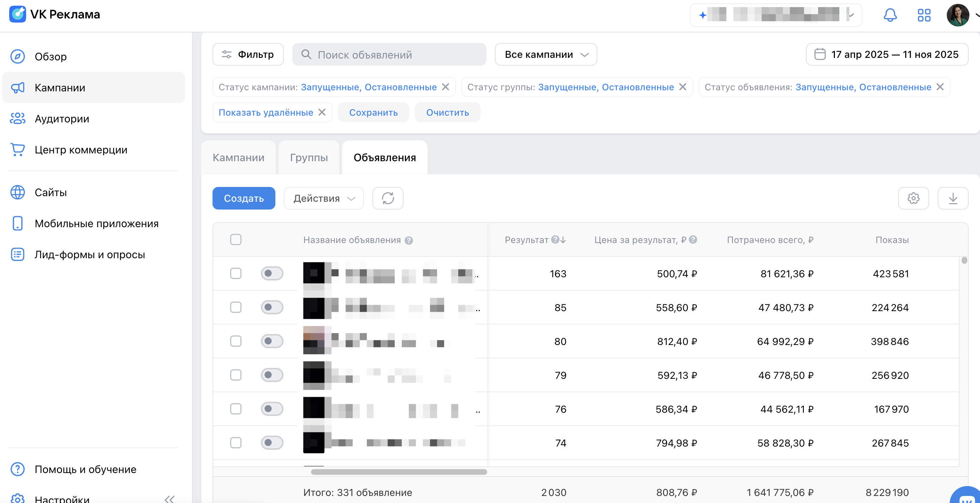
Task: Tick the select-all checkbox in table header
Action: coord(236,240)
